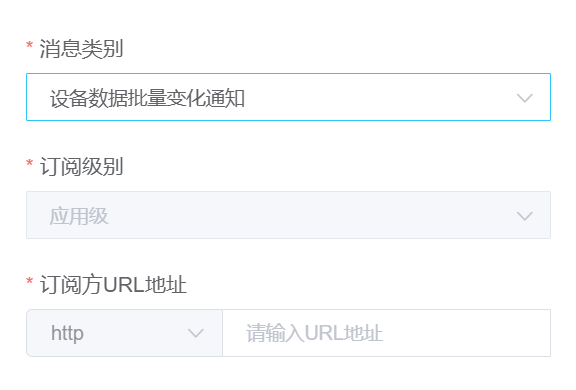Expand the http protocol selector
Viewport: 576px width, 390px height.
click(x=125, y=333)
